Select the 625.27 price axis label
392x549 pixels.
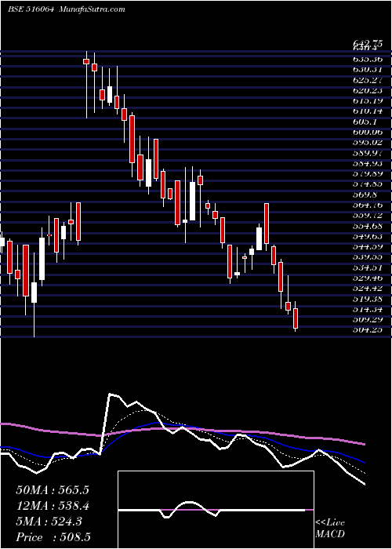[x=368, y=80]
